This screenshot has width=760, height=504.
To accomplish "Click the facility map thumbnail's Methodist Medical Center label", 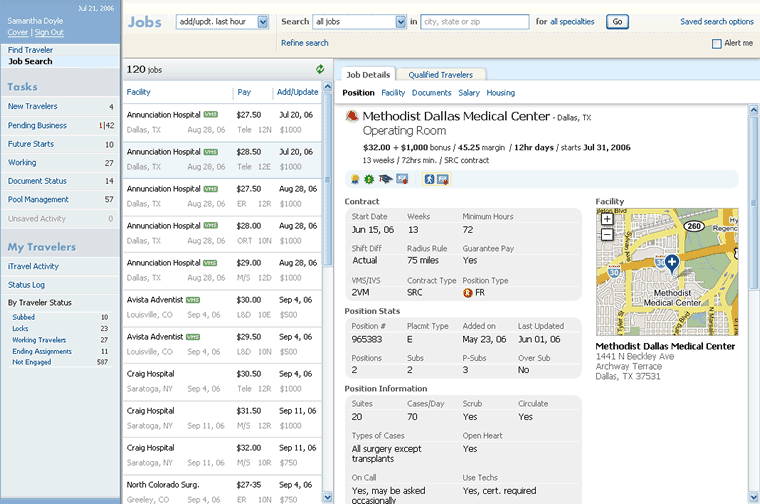I will click(x=672, y=298).
